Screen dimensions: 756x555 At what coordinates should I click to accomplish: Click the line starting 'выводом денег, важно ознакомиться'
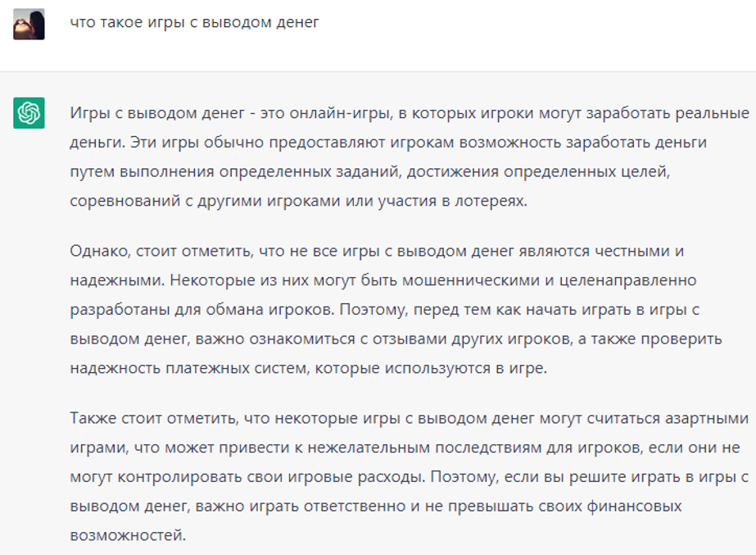pyautogui.click(x=396, y=339)
